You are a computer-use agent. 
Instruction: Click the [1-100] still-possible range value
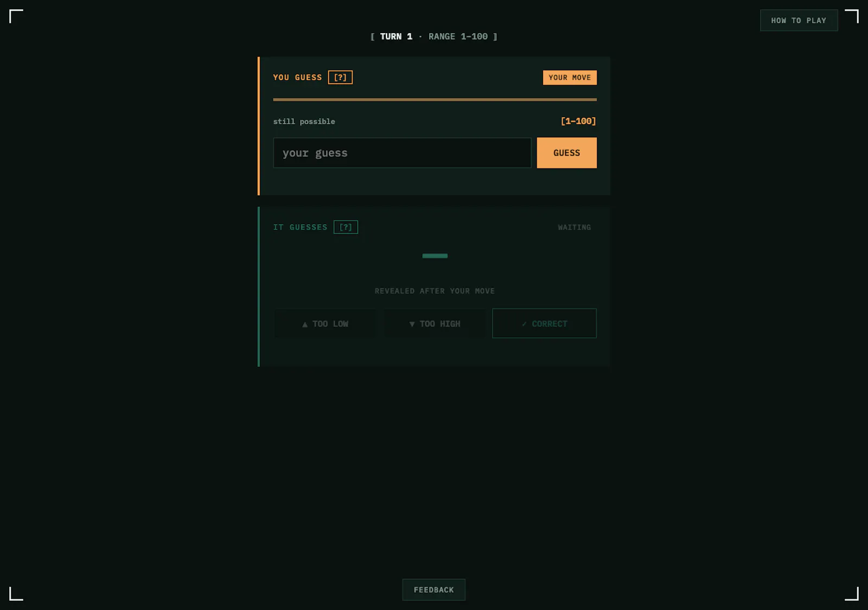click(578, 121)
